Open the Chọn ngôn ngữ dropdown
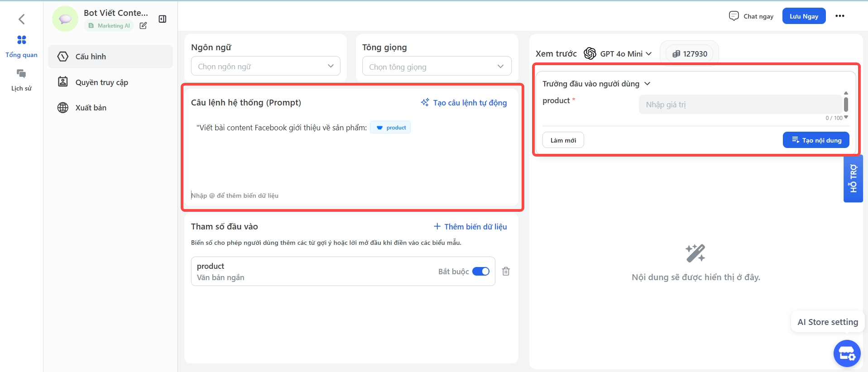 (x=265, y=67)
